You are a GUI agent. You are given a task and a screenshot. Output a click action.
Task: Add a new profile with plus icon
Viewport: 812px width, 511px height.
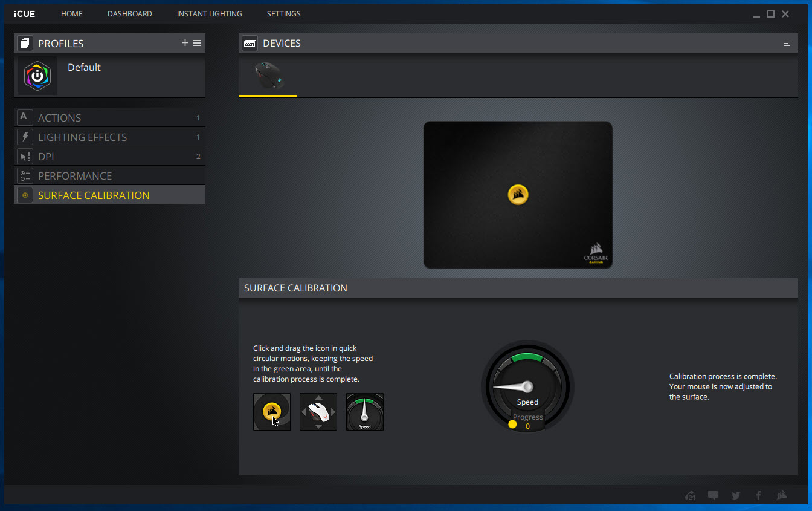coord(185,43)
